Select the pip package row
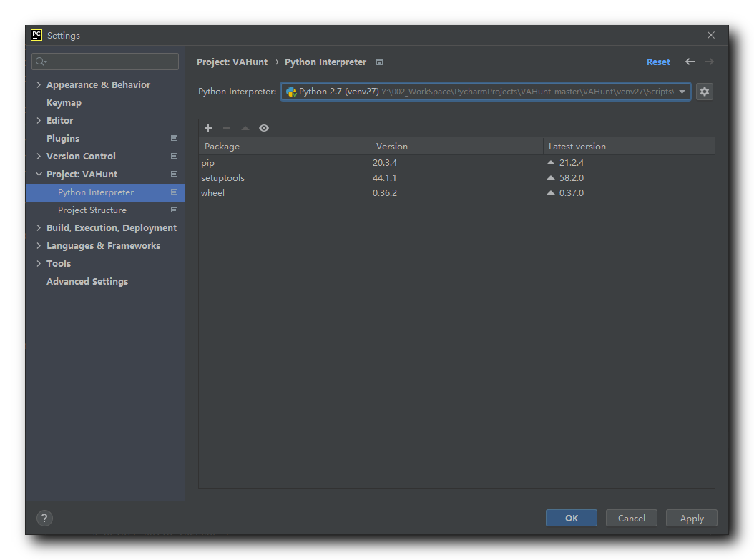This screenshot has height=560, width=754. click(456, 162)
